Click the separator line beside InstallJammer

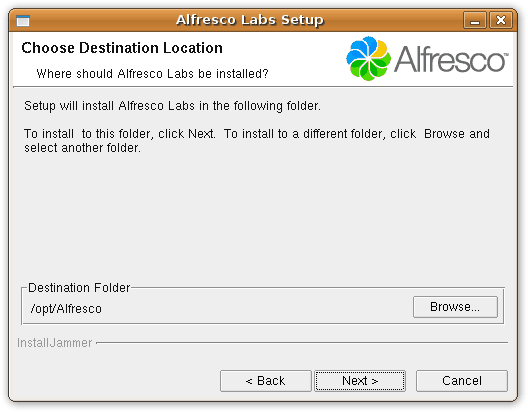[x=302, y=343]
